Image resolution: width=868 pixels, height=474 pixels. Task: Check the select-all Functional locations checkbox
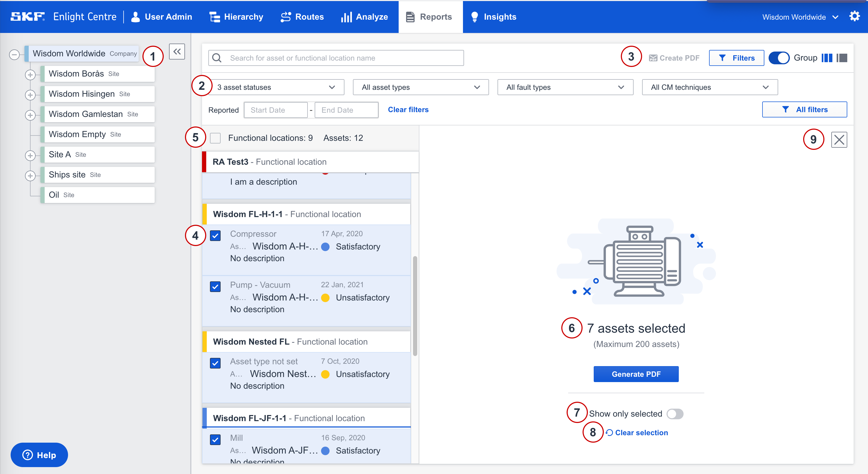(215, 138)
